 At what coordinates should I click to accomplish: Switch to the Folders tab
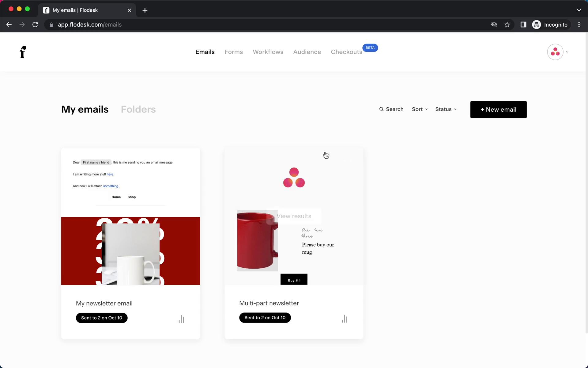tap(138, 109)
